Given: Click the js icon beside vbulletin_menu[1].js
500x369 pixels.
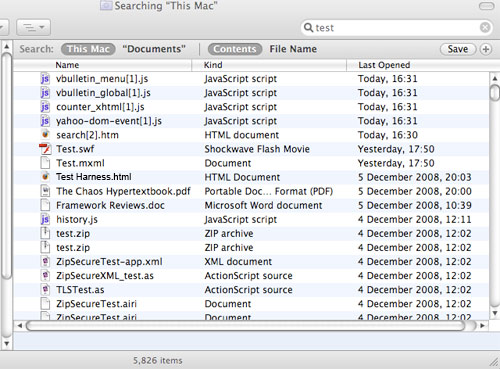Looking at the screenshot, I should click(45, 79).
